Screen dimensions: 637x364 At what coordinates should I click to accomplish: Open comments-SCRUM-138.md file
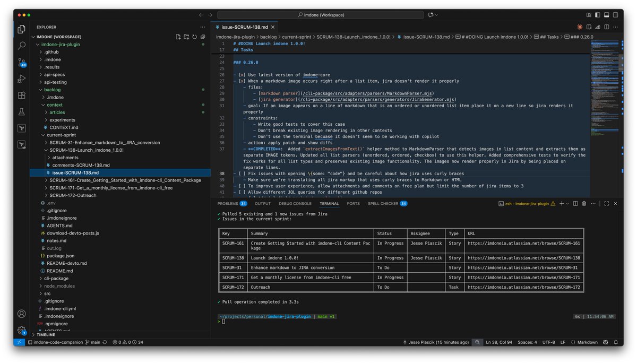(81, 165)
